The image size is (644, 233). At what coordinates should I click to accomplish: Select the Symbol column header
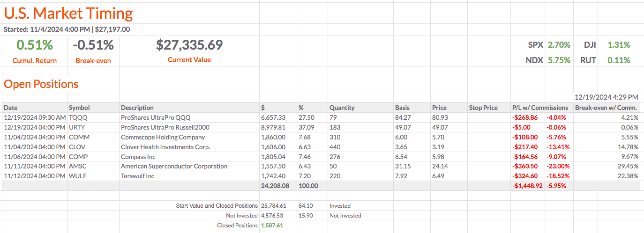coord(79,108)
